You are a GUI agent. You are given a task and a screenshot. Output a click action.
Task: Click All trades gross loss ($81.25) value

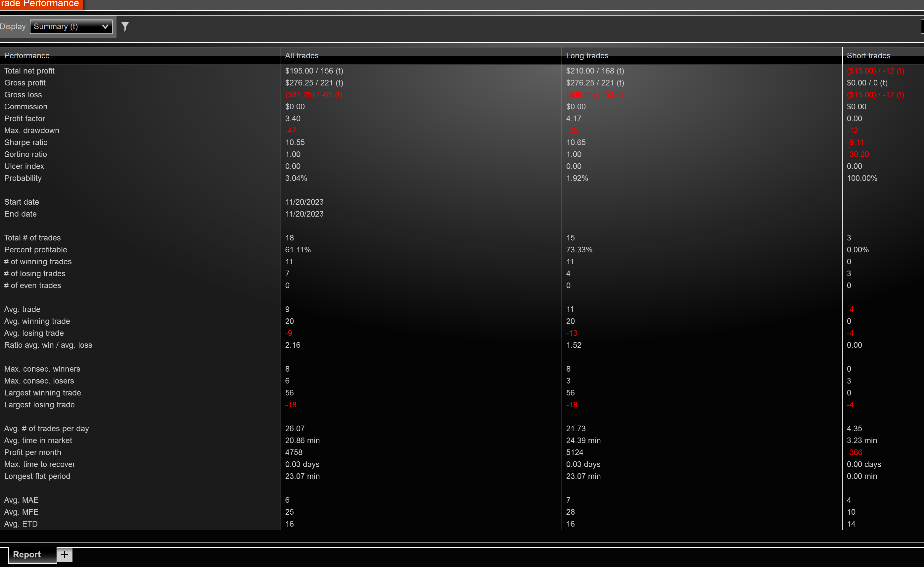(x=314, y=95)
